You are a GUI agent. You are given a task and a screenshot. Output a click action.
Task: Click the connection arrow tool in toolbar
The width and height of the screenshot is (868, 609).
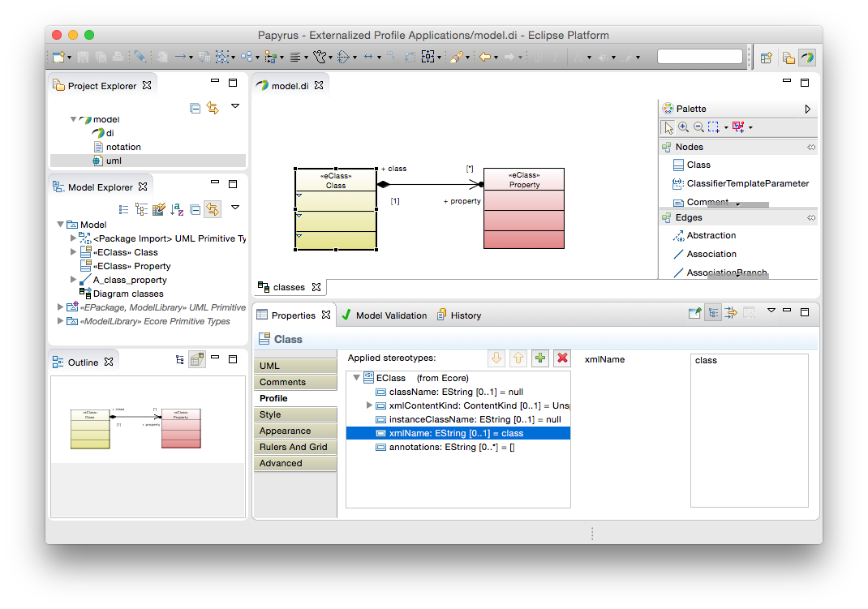coord(180,57)
